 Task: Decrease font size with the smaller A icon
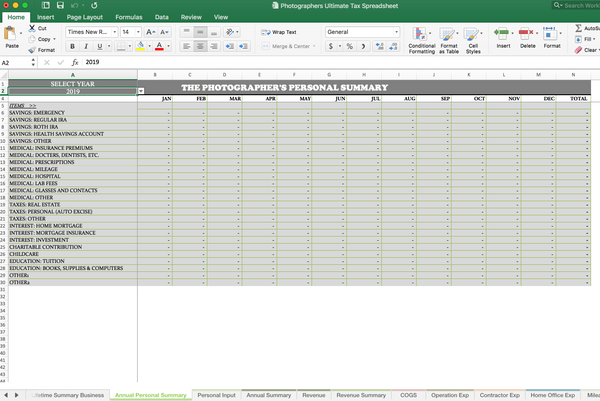[x=165, y=32]
